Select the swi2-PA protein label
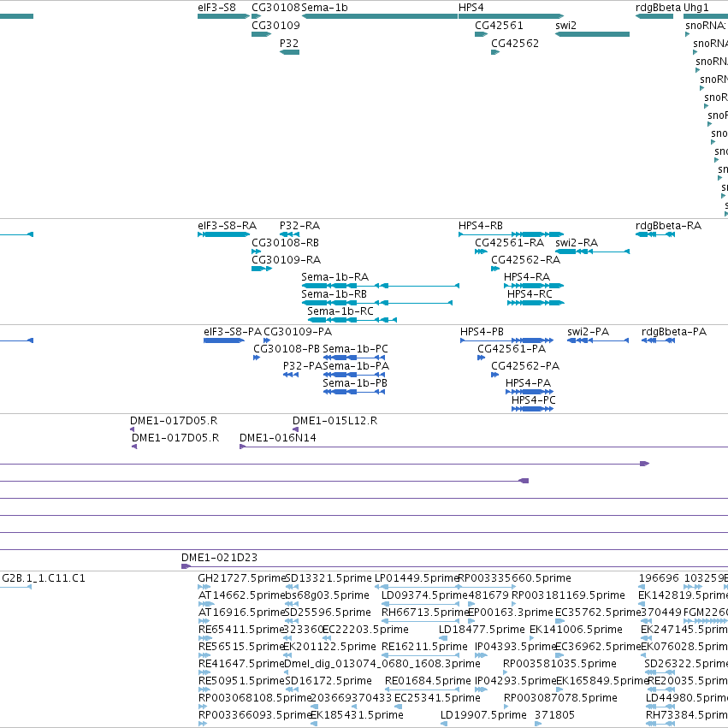This screenshot has width=728, height=728. click(589, 332)
